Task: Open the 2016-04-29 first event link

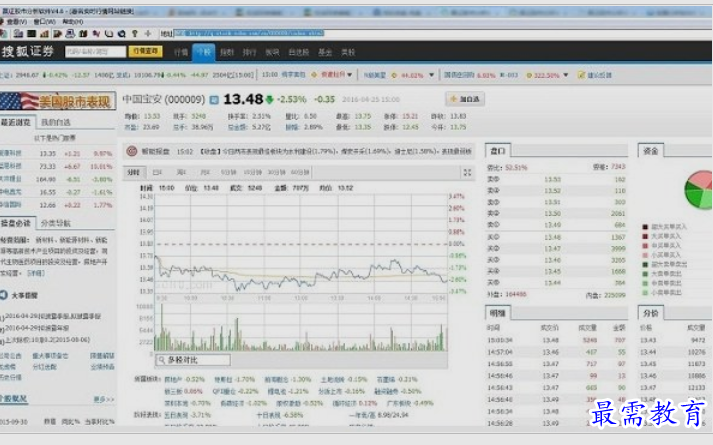Action: coord(53,316)
